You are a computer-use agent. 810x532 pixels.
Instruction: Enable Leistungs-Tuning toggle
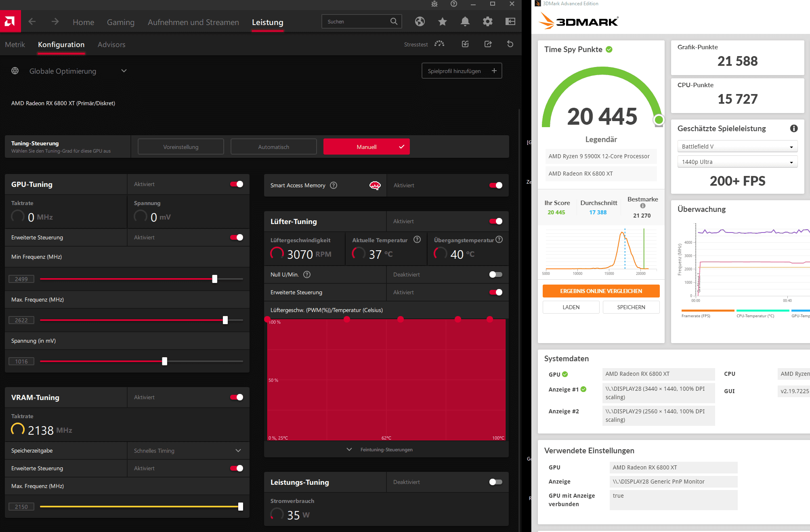(495, 482)
